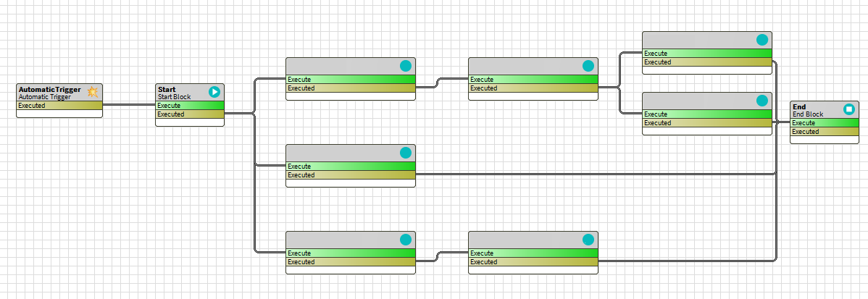The image size is (868, 299).
Task: Click the AutomaticTrigger starburst icon
Action: click(x=93, y=92)
